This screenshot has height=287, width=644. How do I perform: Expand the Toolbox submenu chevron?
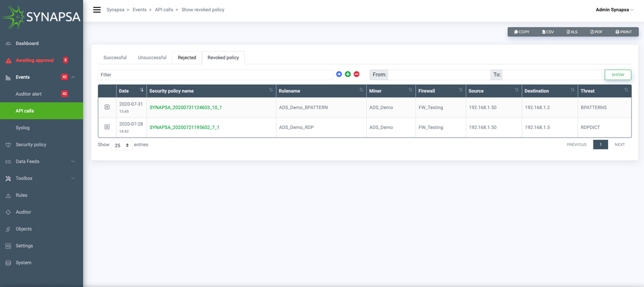(73, 178)
